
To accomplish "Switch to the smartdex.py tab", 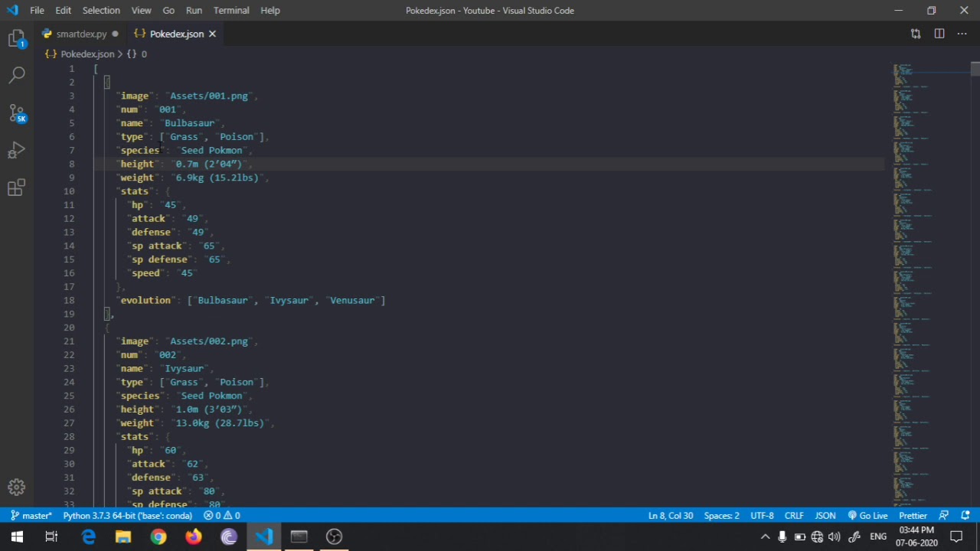I will [80, 34].
